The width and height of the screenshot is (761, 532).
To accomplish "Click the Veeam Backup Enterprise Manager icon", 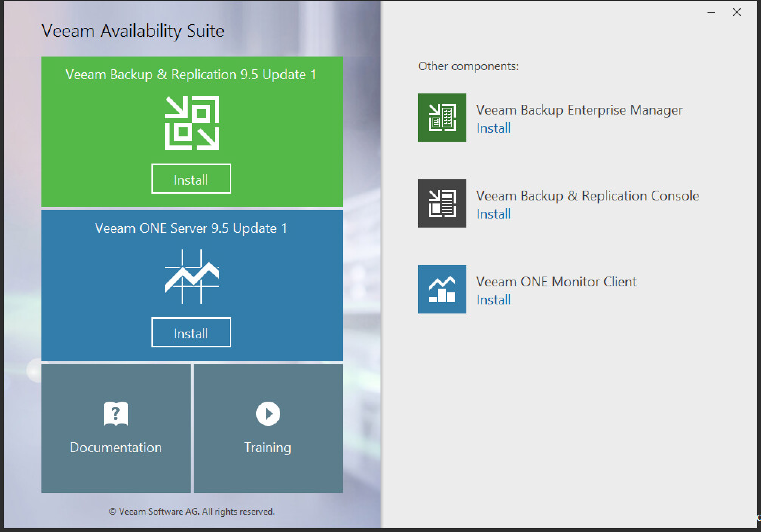I will click(x=442, y=118).
